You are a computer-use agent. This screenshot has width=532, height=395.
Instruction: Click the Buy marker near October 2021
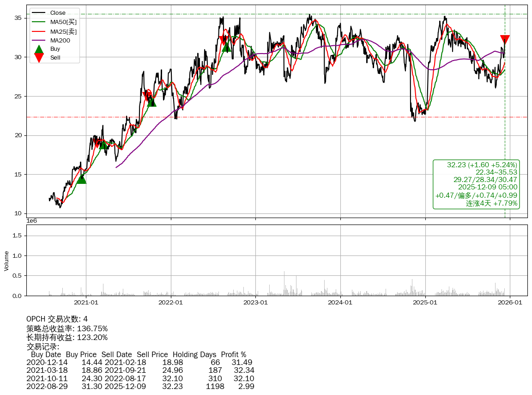tap(151, 102)
